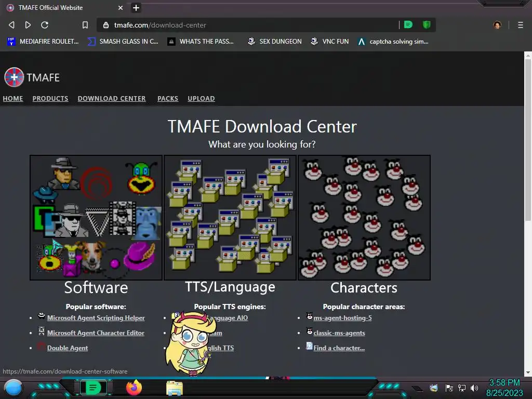Click the blonde cartoon girl agent character
532x399 pixels.
click(x=190, y=343)
